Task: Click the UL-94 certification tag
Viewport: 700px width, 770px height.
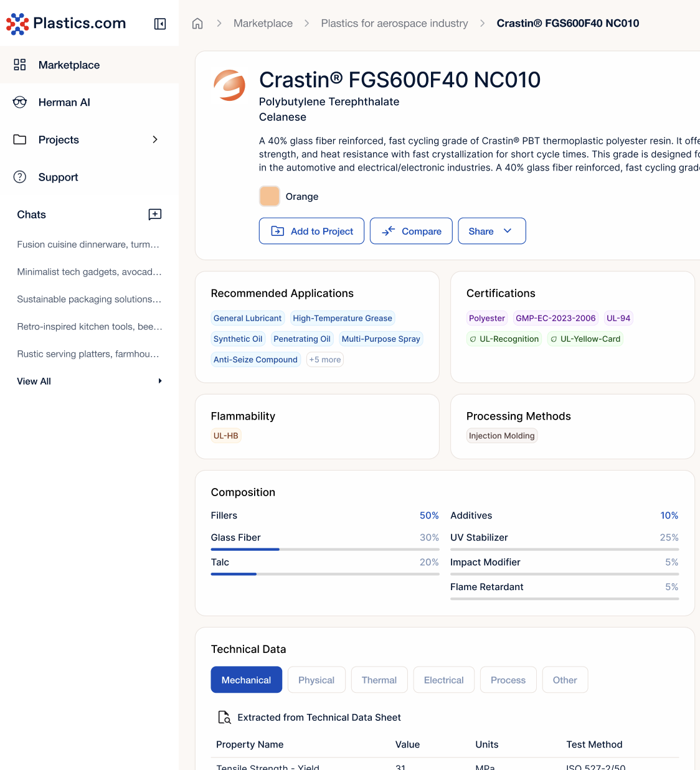Action: tap(618, 318)
